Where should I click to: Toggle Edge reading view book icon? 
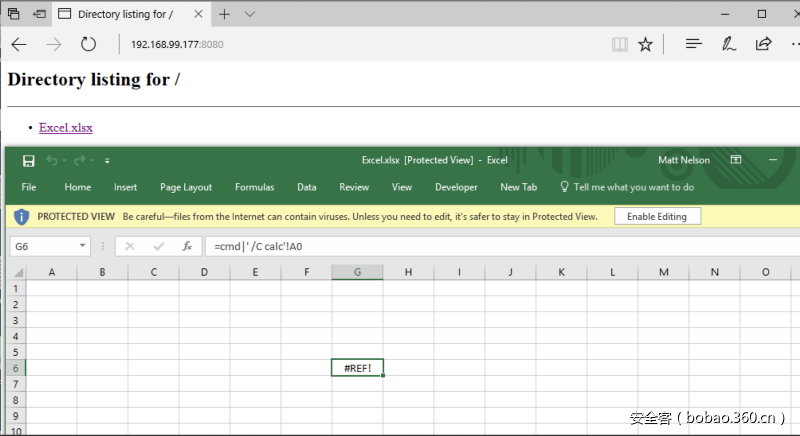coord(620,44)
